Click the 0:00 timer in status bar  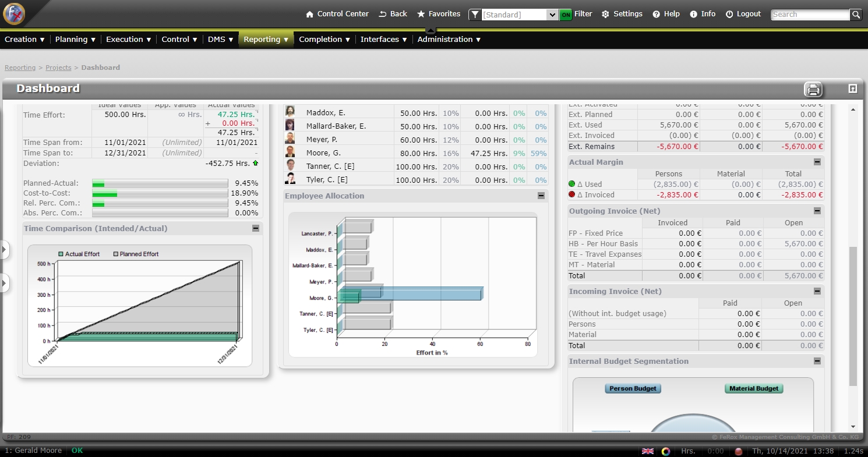pyautogui.click(x=715, y=451)
